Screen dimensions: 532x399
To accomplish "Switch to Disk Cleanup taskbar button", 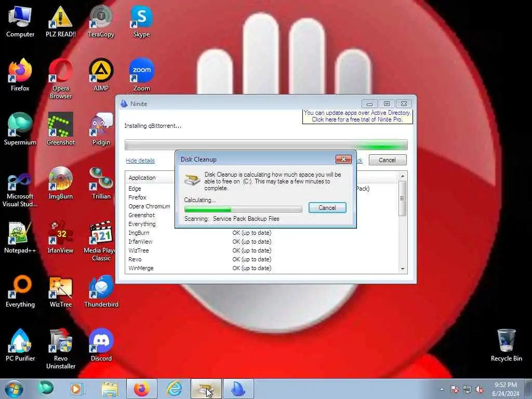I will tap(206, 389).
